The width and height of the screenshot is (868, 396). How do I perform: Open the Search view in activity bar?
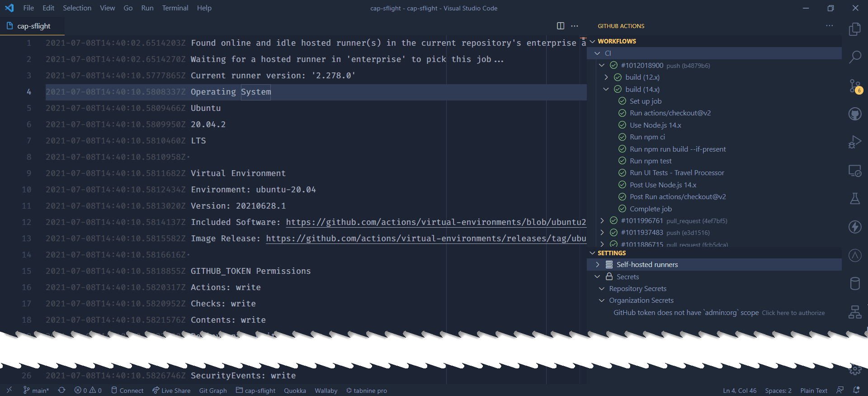854,57
